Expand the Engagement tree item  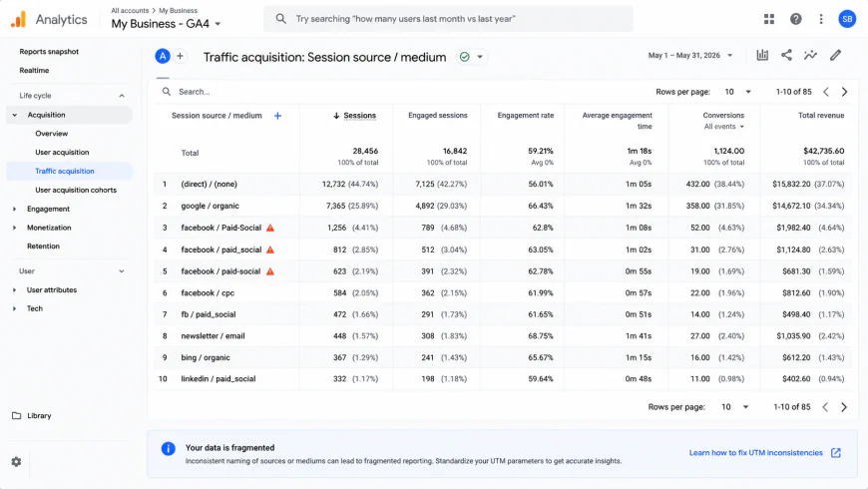[14, 210]
